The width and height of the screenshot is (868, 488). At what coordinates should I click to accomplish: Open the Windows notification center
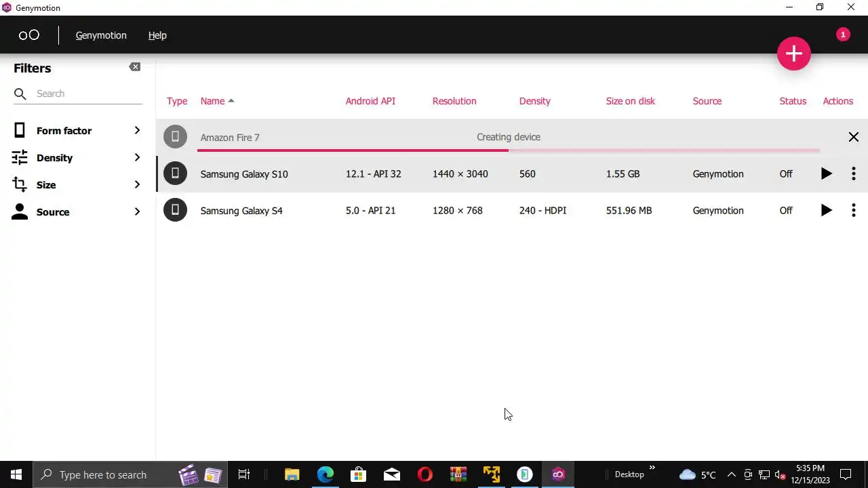point(846,474)
